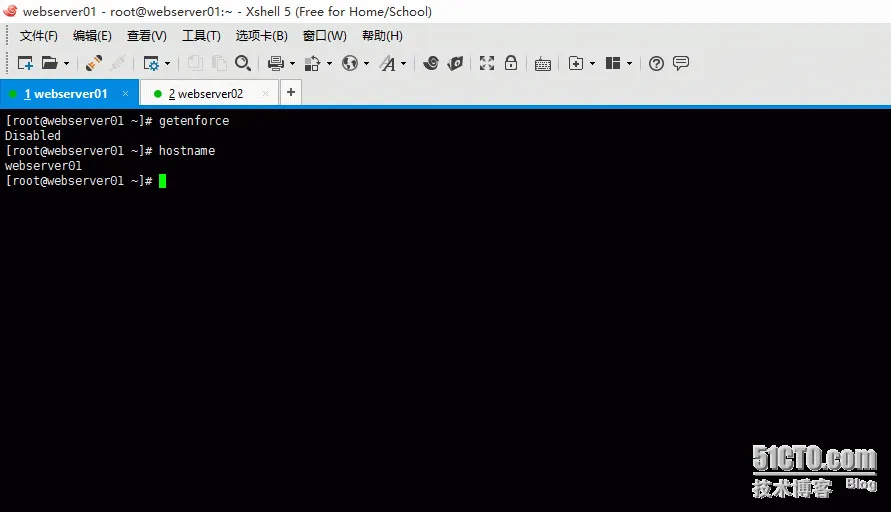891x512 pixels.
Task: Open the sessions folder icon
Action: pyautogui.click(x=49, y=63)
